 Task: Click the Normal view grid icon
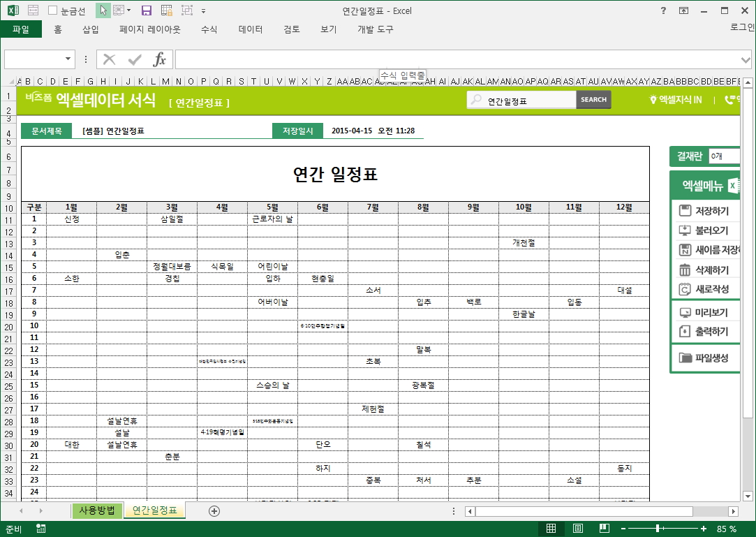point(551,529)
